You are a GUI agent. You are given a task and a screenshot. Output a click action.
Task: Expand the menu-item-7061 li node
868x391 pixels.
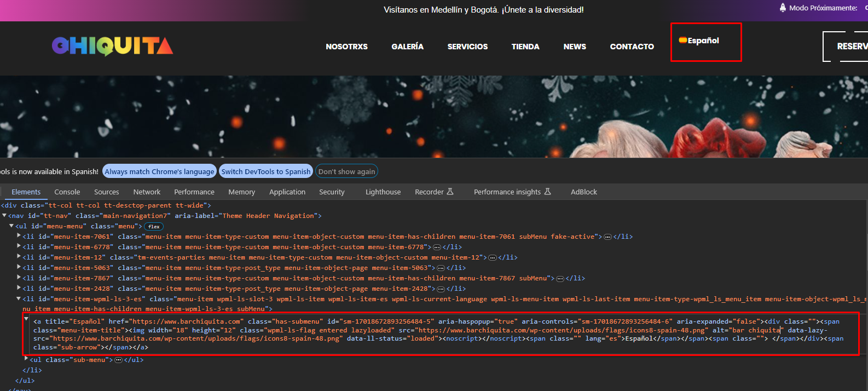[19, 236]
